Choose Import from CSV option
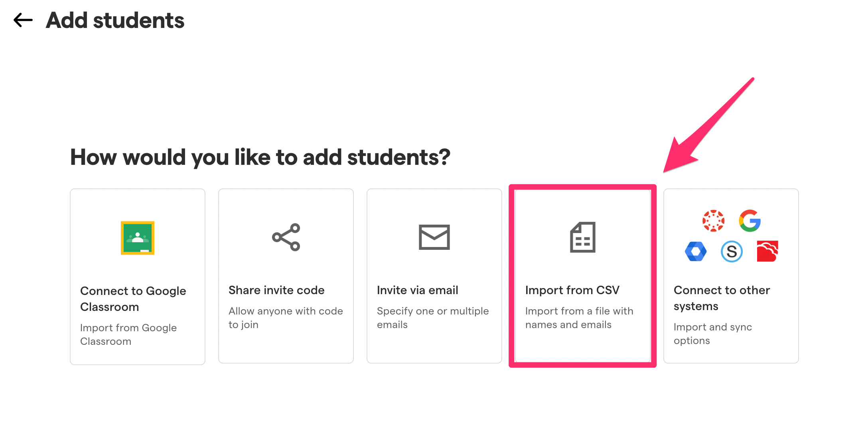 pyautogui.click(x=583, y=276)
